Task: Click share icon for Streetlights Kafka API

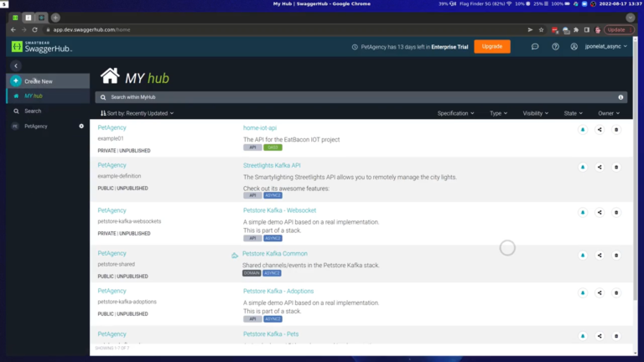Action: click(x=600, y=167)
